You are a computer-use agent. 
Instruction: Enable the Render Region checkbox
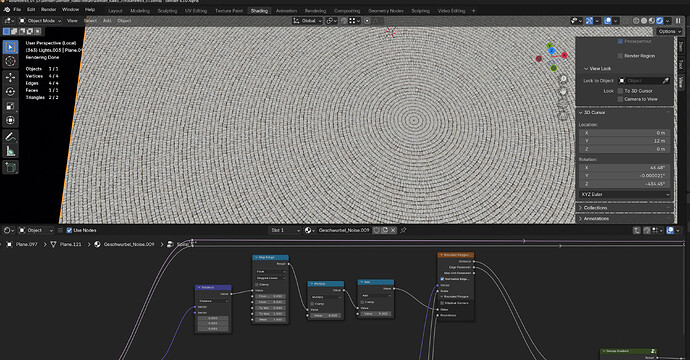620,56
